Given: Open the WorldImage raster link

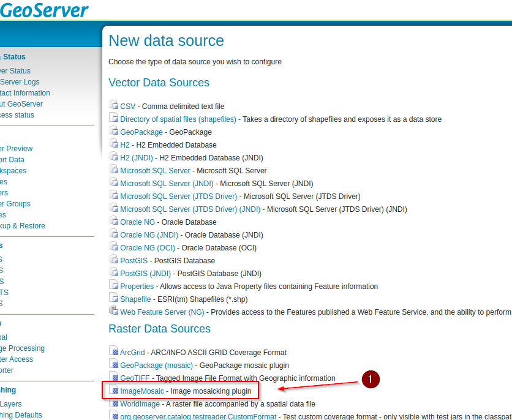Looking at the screenshot, I should (x=140, y=404).
